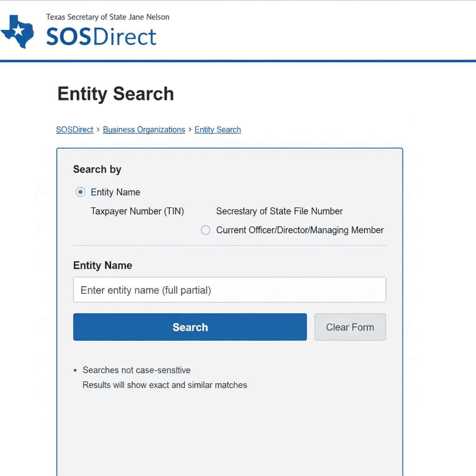Open the Entity Search breadcrumb link
Viewport: 476px width, 476px height.
(218, 130)
